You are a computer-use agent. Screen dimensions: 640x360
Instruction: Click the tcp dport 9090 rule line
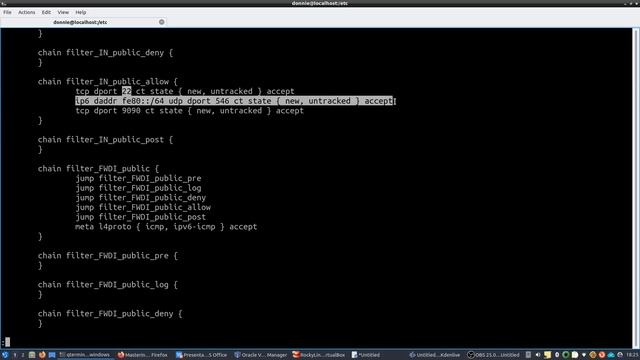(x=189, y=111)
